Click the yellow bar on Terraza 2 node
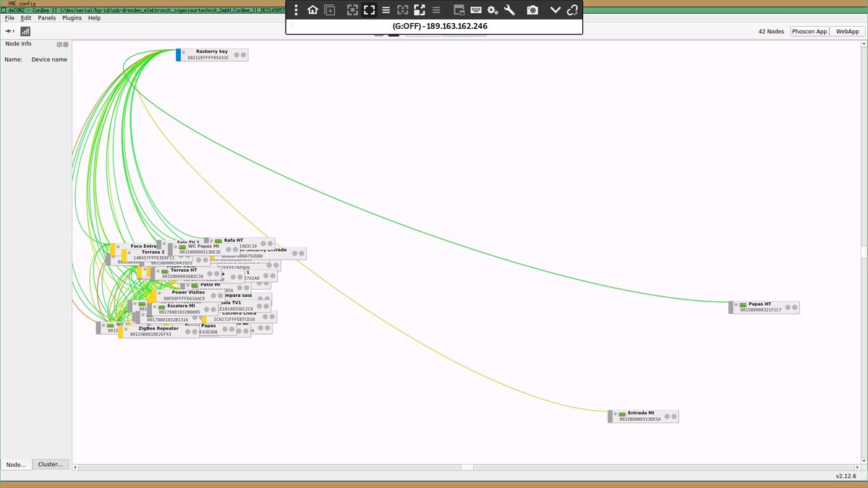The height and width of the screenshot is (488, 868). [x=124, y=255]
